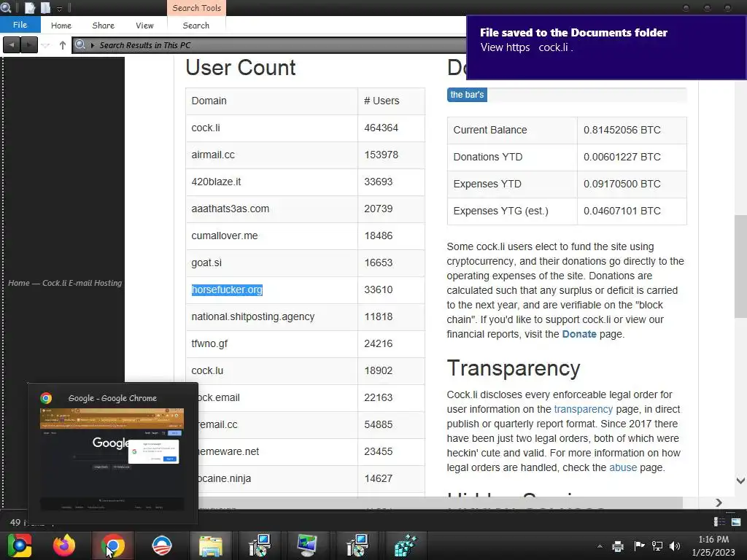Click 'Search Results in This PC' address text
747x560 pixels.
click(145, 45)
